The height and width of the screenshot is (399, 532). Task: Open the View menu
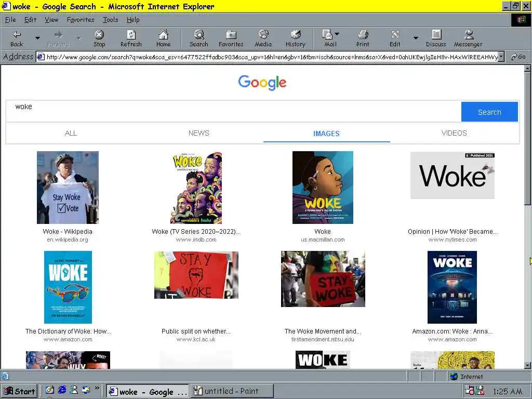tap(51, 20)
